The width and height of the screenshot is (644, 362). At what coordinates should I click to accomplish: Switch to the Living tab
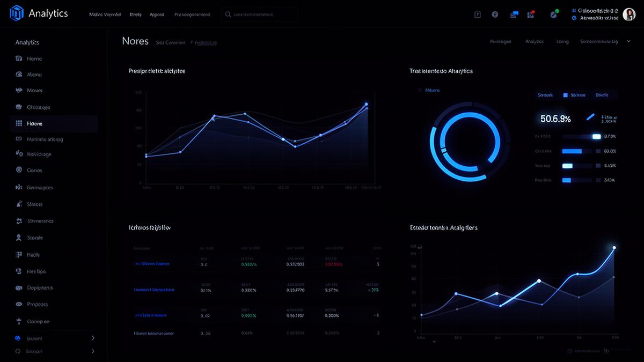pyautogui.click(x=562, y=41)
